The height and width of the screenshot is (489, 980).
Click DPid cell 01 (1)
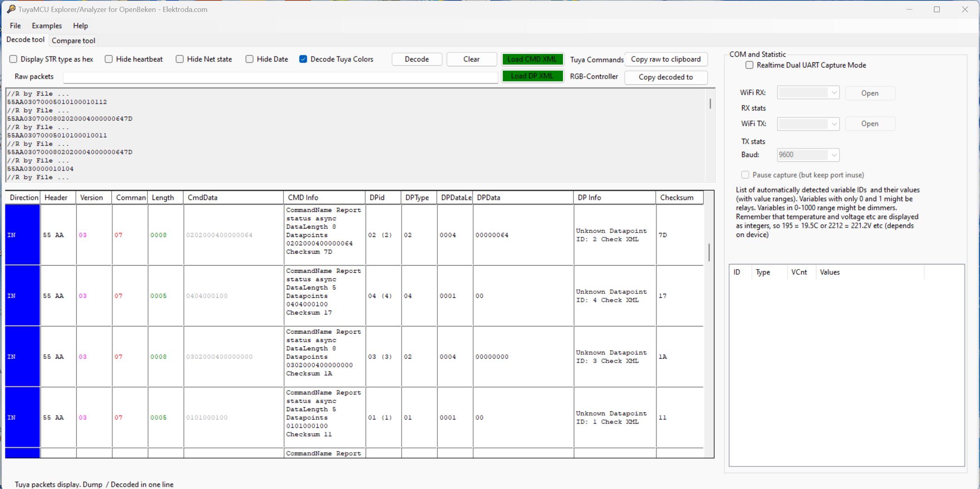(x=383, y=417)
